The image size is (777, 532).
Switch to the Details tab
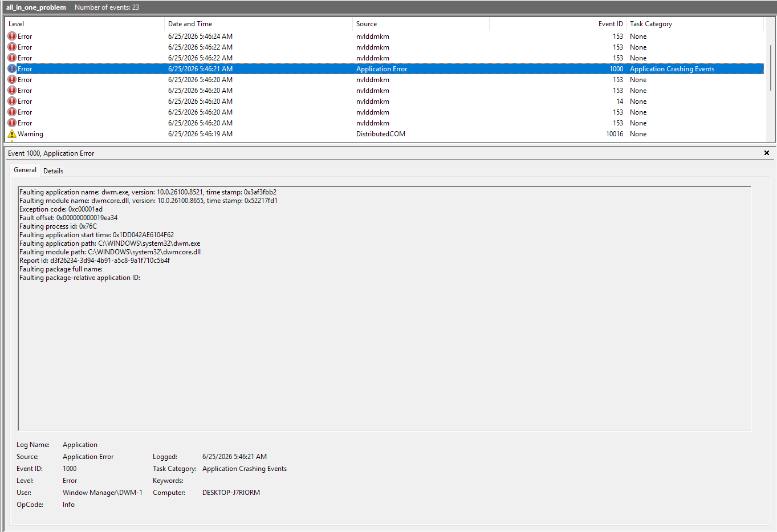(x=54, y=170)
